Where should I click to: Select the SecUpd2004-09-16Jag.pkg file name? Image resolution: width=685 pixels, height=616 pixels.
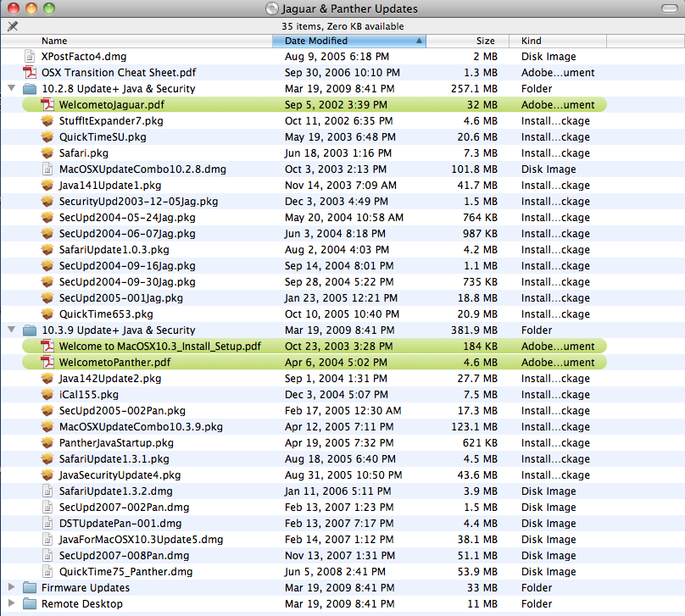coord(127,266)
